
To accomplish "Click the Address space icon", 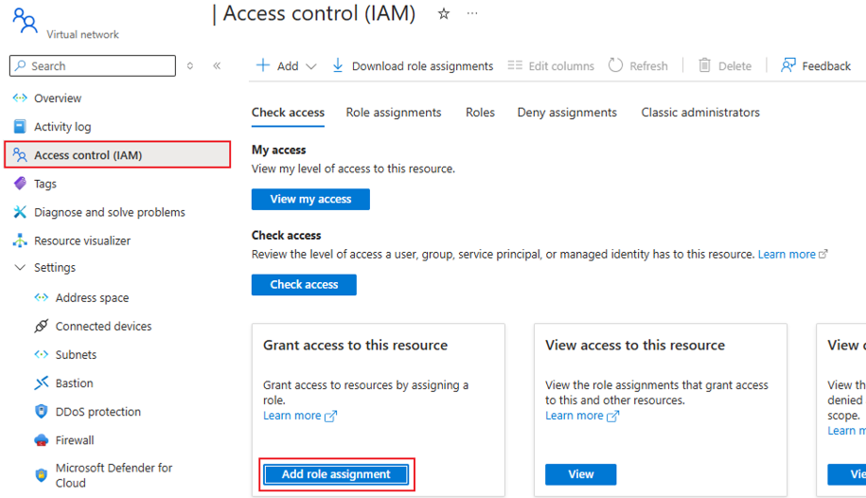I will (x=41, y=298).
